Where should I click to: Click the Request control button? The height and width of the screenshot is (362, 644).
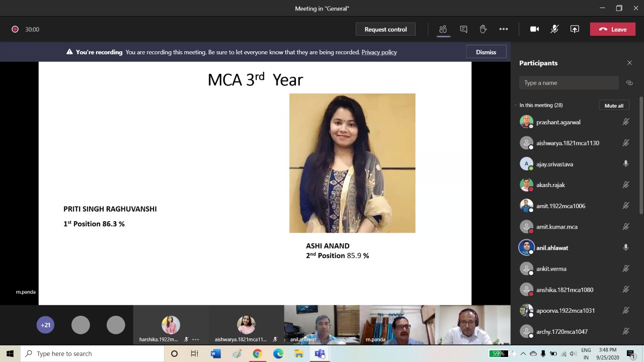[x=385, y=29]
